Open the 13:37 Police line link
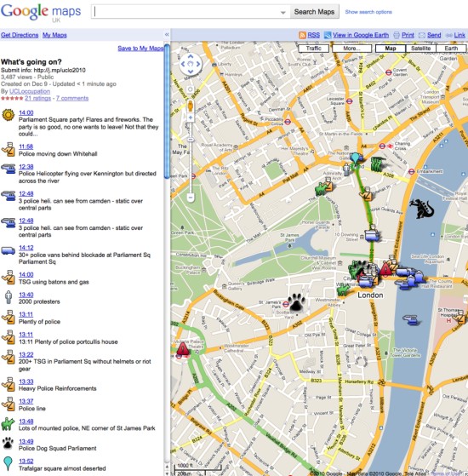This screenshot has height=476, width=468. 26,401
